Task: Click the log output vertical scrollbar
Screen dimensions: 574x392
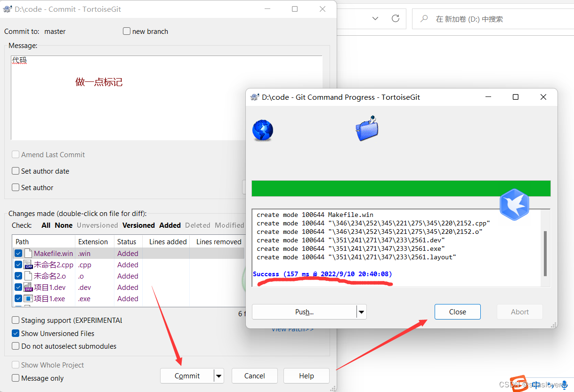Action: pyautogui.click(x=545, y=253)
